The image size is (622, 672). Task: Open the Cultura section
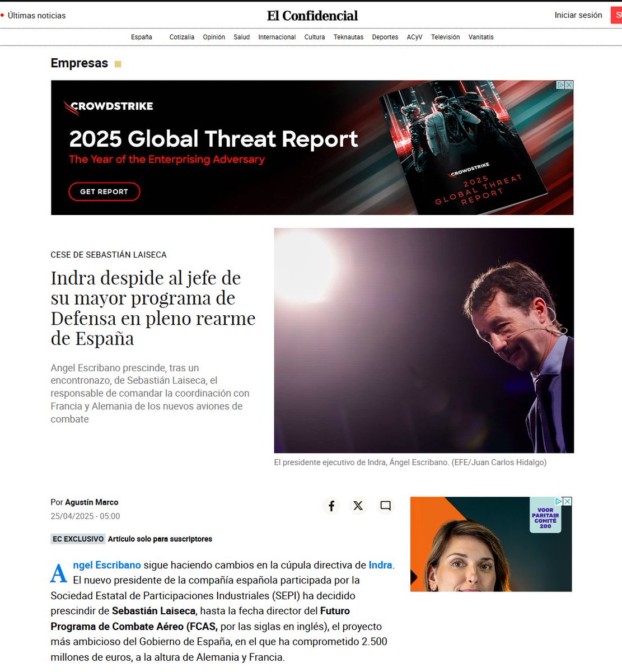coord(315,37)
